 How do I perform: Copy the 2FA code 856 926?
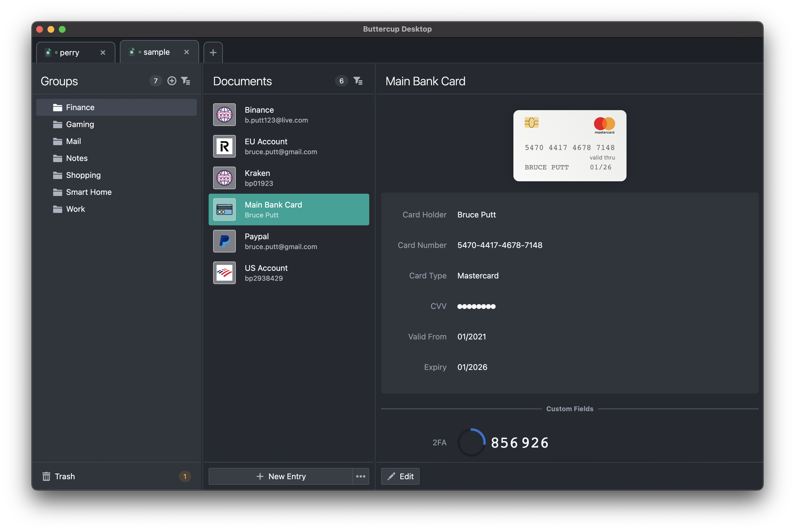[x=520, y=443]
